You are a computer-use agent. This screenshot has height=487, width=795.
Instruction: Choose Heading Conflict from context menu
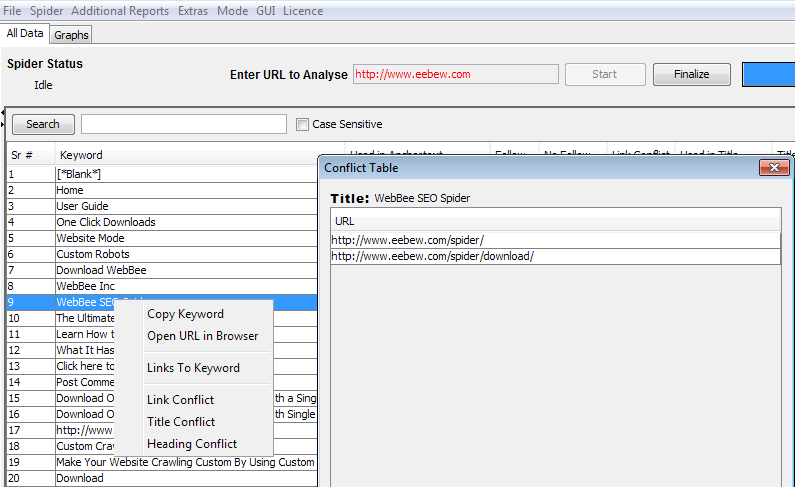pos(192,444)
